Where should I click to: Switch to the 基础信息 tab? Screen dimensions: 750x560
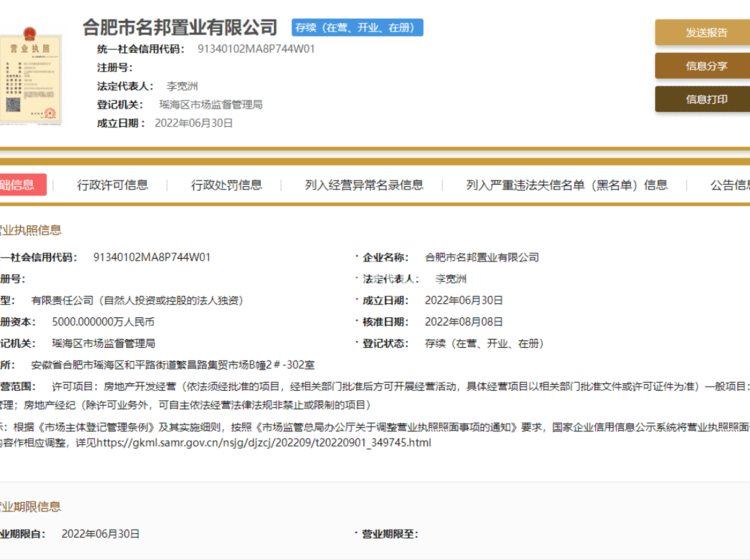pos(18,184)
